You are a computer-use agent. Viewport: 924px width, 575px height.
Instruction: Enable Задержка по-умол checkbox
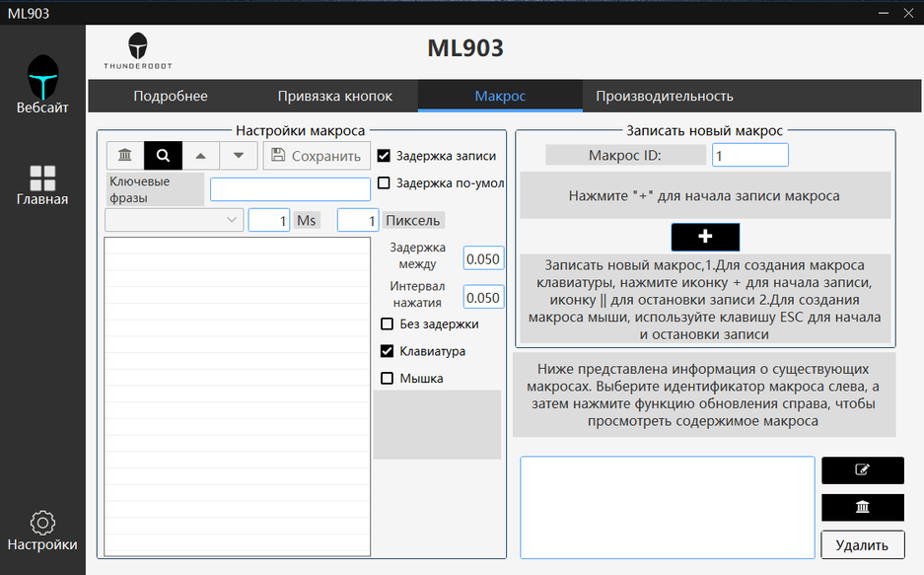[x=384, y=182]
